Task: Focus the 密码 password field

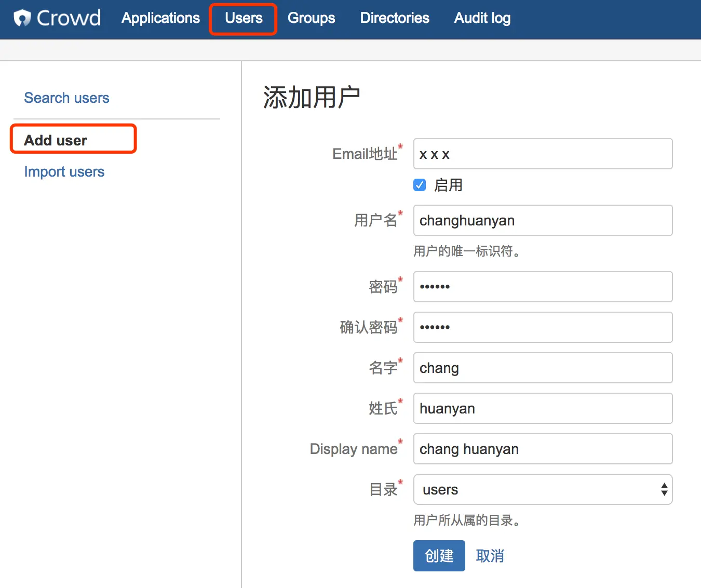Action: point(543,287)
